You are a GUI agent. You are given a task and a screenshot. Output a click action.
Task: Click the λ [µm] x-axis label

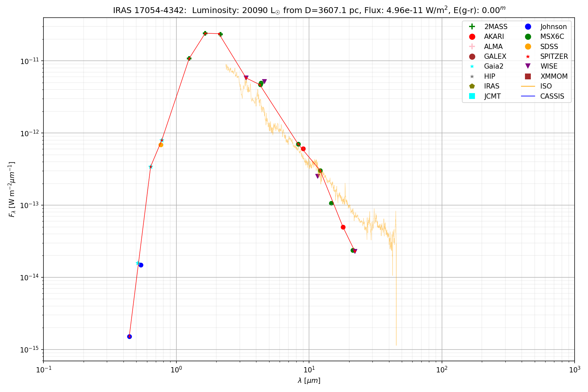tap(309, 381)
